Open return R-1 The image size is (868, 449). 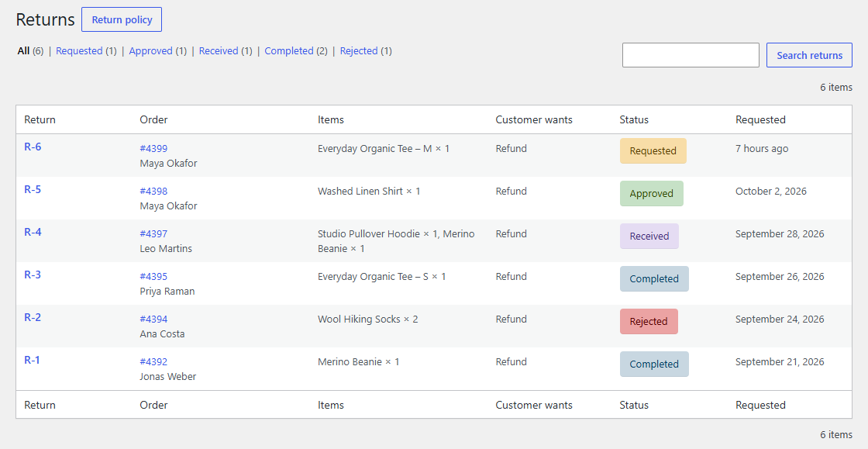(32, 360)
